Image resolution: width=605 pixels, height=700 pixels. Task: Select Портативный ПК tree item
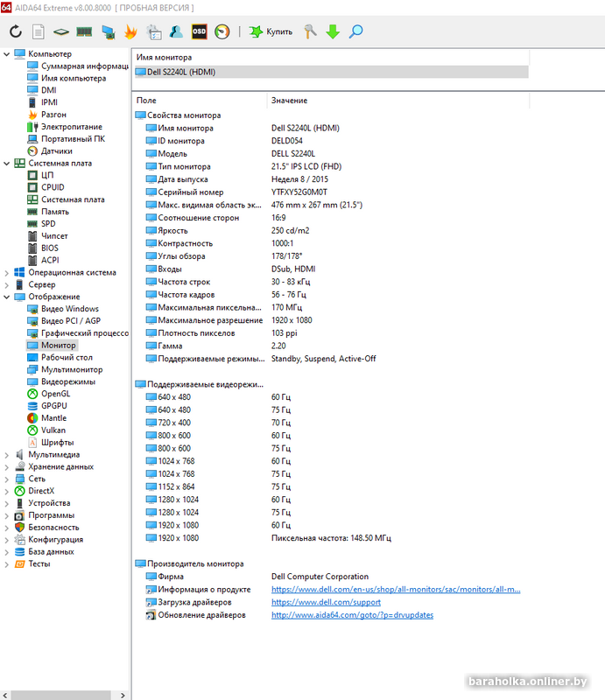click(67, 139)
